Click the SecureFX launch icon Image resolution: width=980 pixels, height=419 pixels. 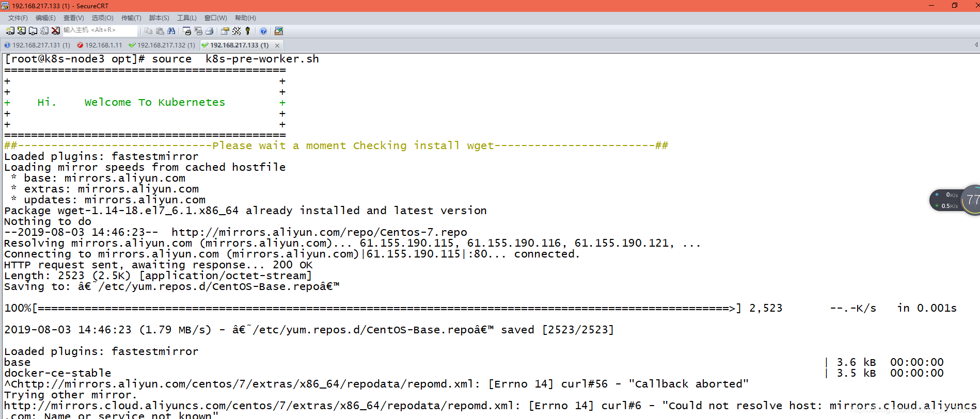pyautogui.click(x=279, y=31)
